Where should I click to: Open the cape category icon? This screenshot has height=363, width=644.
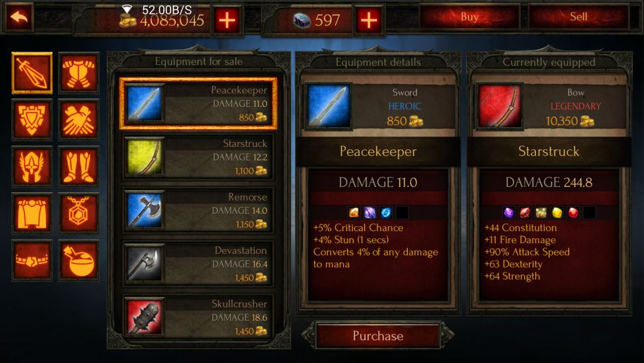point(32,213)
